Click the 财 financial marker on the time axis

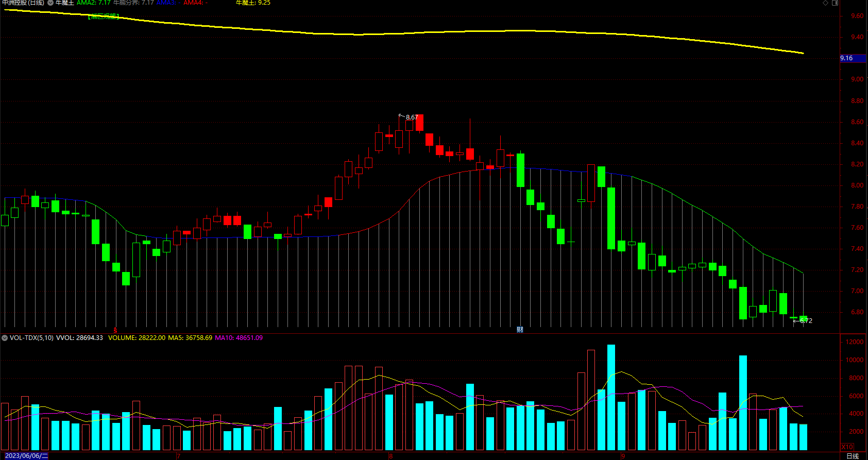(520, 330)
